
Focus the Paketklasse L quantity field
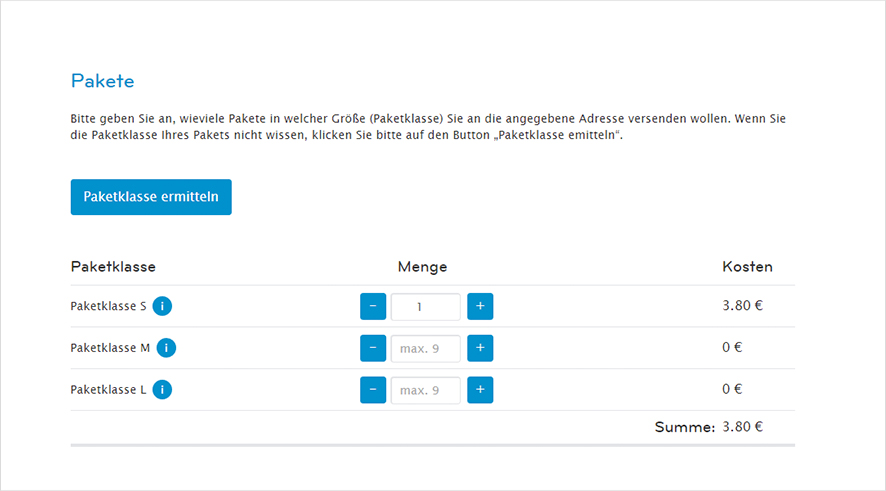coord(426,390)
